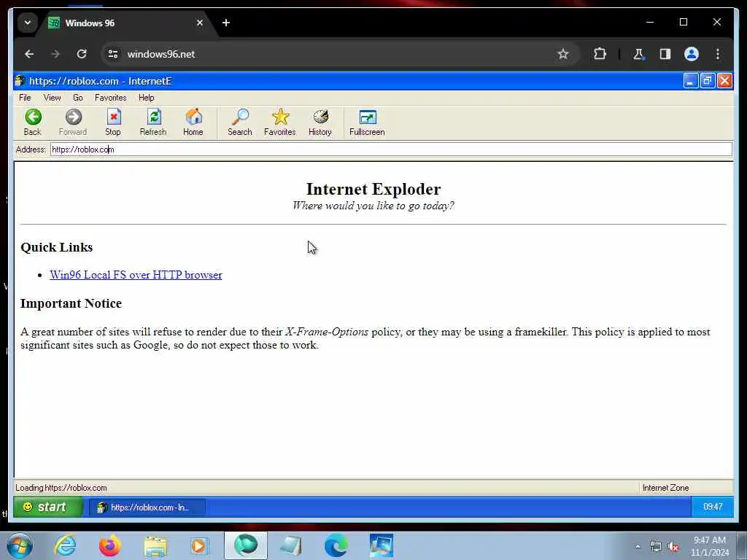Viewport: 747px width, 560px height.
Task: Launch Firefox from the taskbar
Action: 110,545
